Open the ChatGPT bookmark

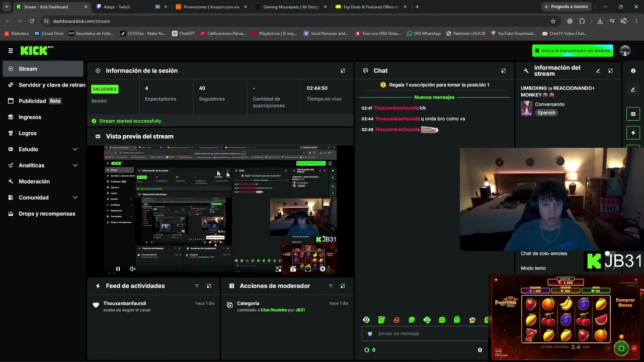[183, 34]
